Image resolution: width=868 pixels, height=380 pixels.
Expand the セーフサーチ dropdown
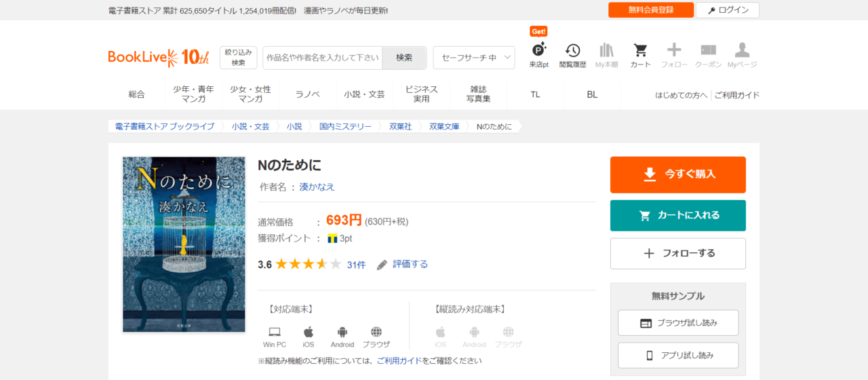473,58
